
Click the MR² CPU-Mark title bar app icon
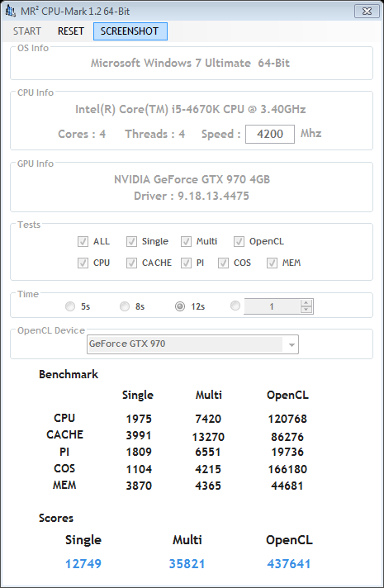point(10,11)
